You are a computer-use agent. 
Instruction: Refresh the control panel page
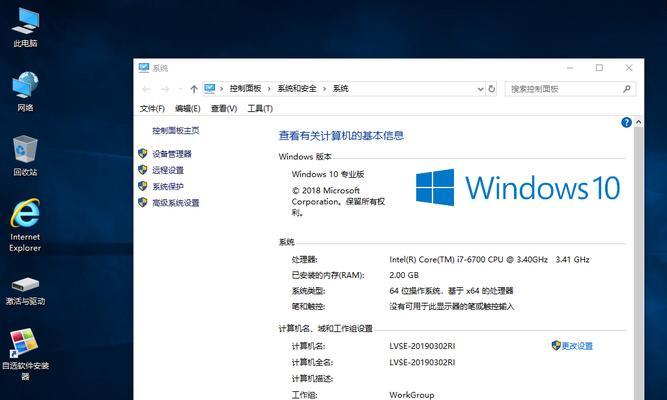(x=492, y=89)
